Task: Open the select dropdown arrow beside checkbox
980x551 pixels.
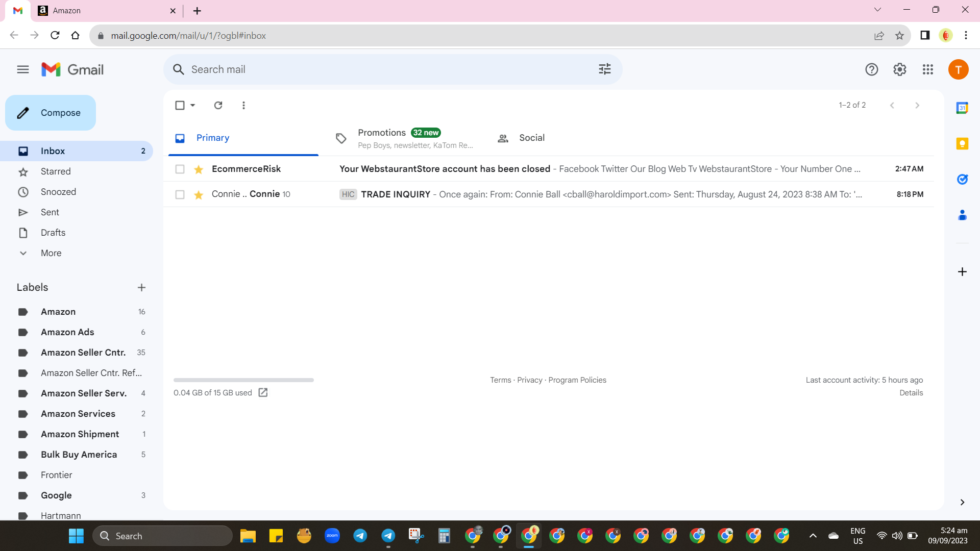Action: (x=193, y=105)
